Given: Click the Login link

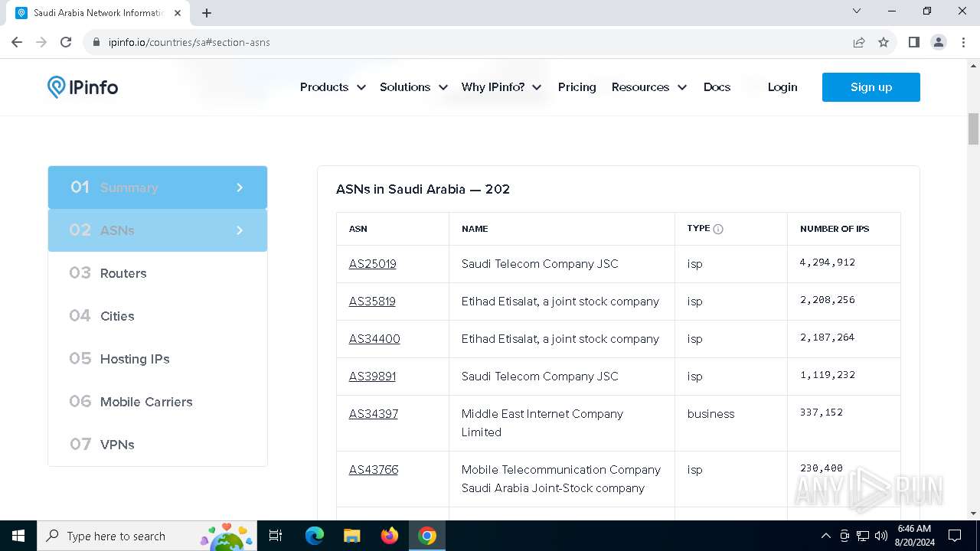Looking at the screenshot, I should coord(782,87).
